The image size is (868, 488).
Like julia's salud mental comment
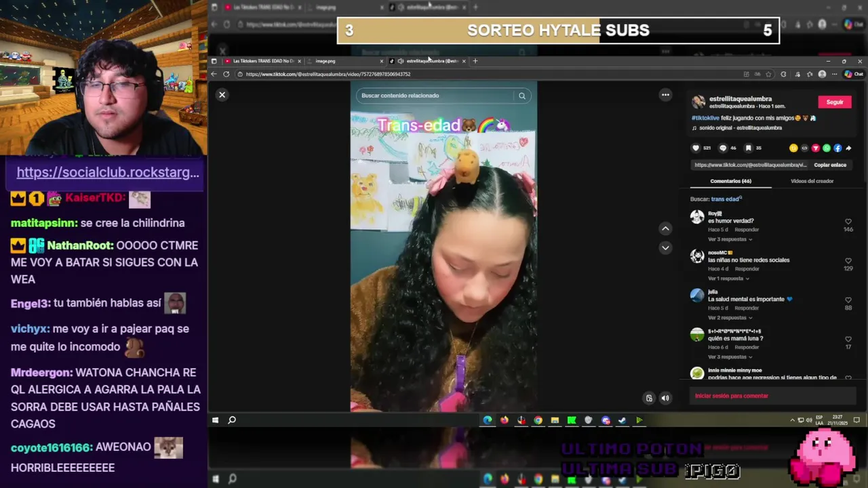coord(848,300)
